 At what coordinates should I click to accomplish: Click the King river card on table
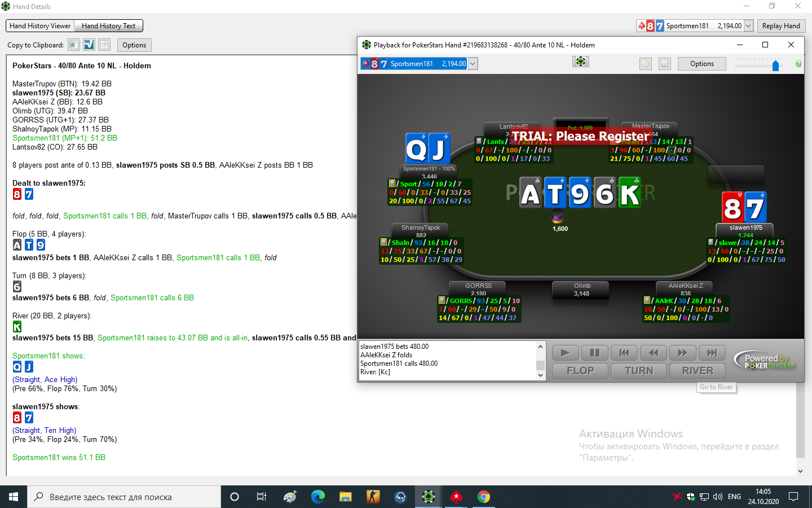(x=630, y=193)
